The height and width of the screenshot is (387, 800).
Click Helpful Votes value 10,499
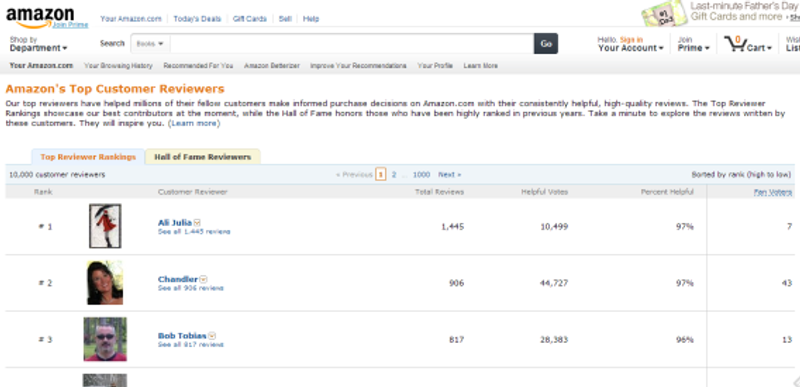[x=554, y=226]
